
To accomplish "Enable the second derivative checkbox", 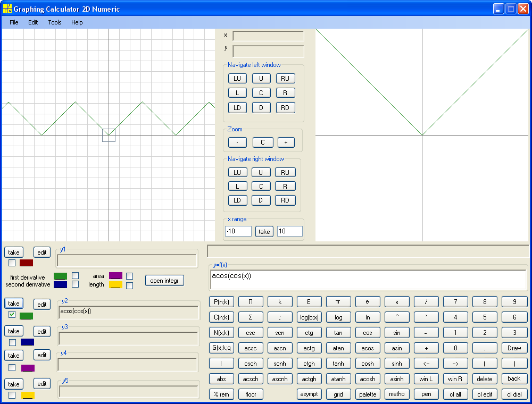I will [x=76, y=284].
